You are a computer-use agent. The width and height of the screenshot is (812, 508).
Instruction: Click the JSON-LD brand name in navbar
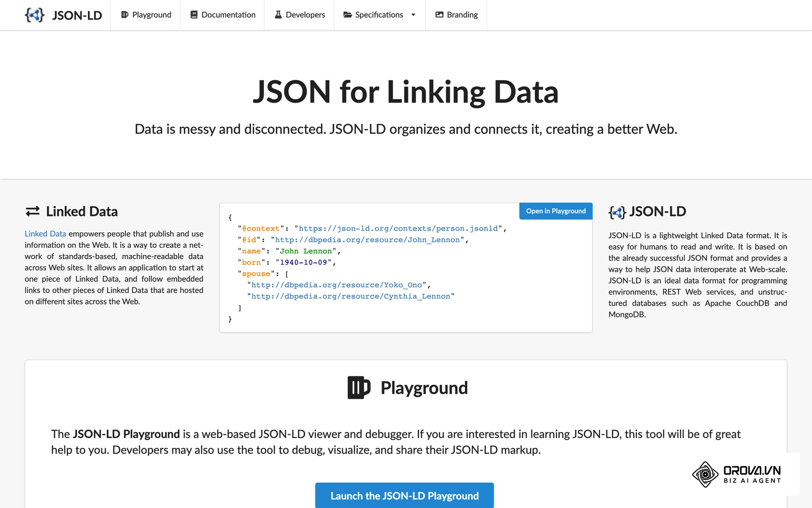click(77, 15)
